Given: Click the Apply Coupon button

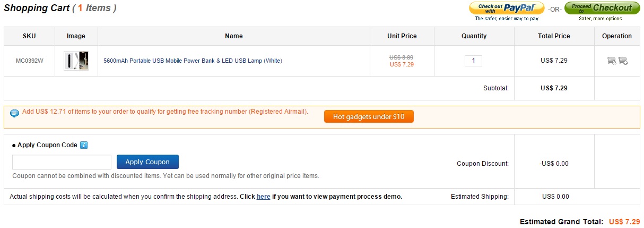Looking at the screenshot, I should click(x=147, y=162).
